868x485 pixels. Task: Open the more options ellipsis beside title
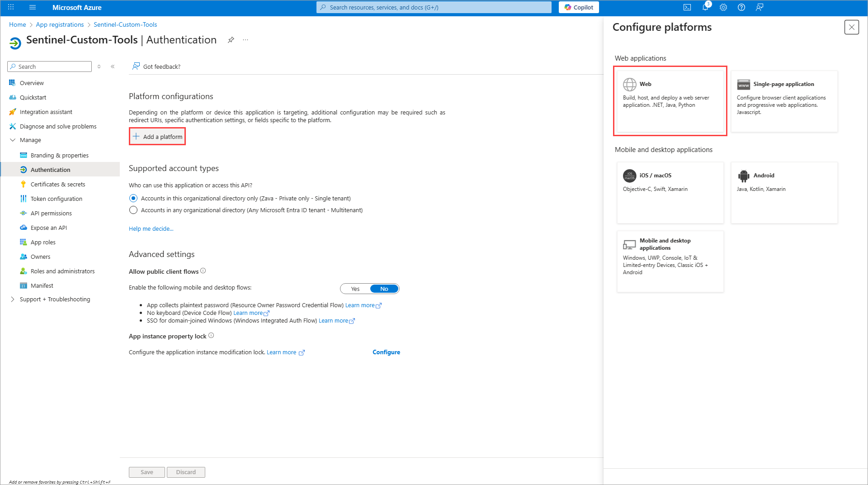tap(245, 40)
